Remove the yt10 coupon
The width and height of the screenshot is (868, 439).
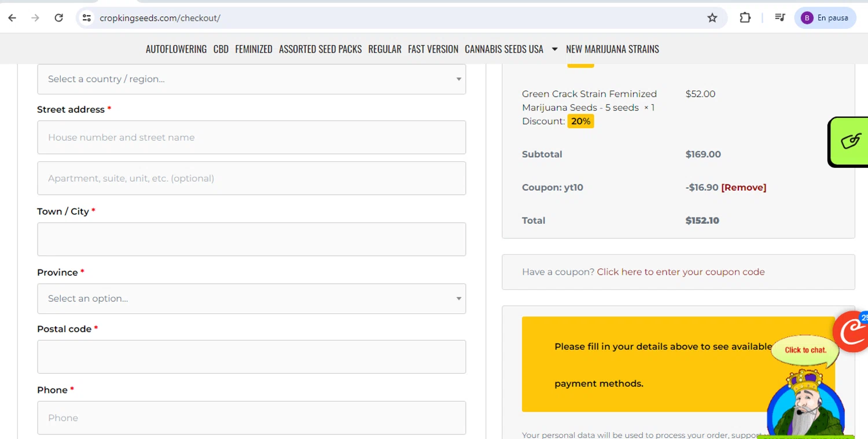point(744,187)
